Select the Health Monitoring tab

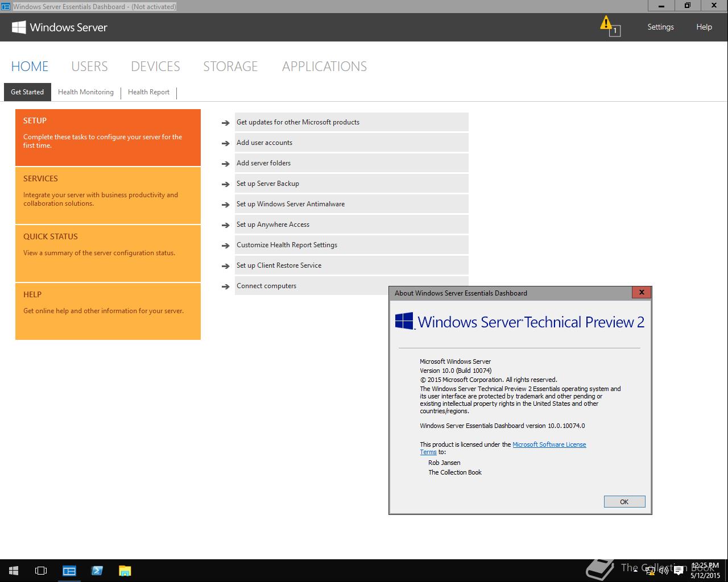[x=86, y=92]
